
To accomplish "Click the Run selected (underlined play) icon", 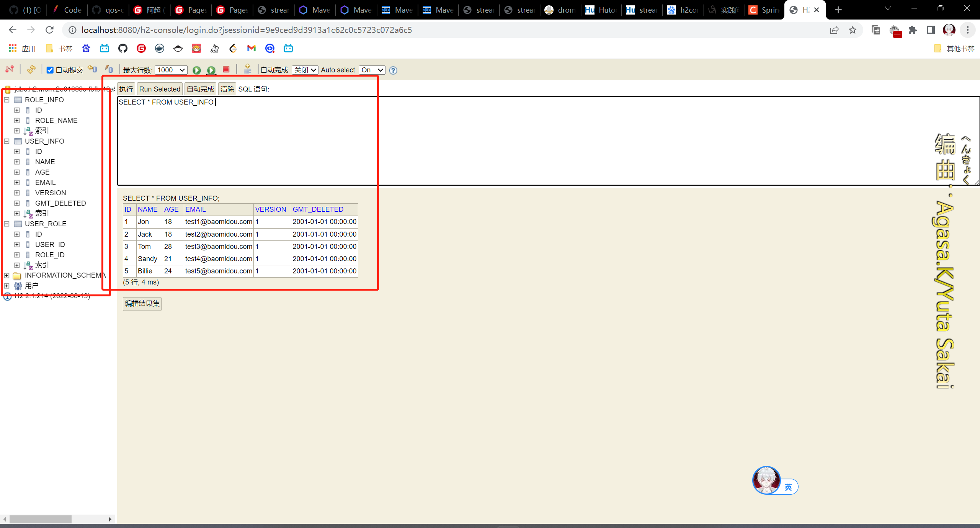I will (211, 70).
